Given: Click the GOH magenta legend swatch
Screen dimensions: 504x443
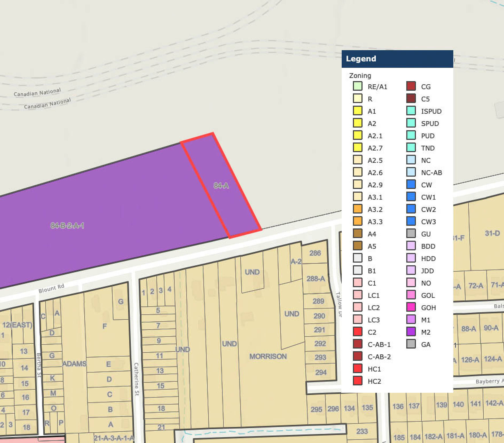Looking at the screenshot, I should point(411,307).
